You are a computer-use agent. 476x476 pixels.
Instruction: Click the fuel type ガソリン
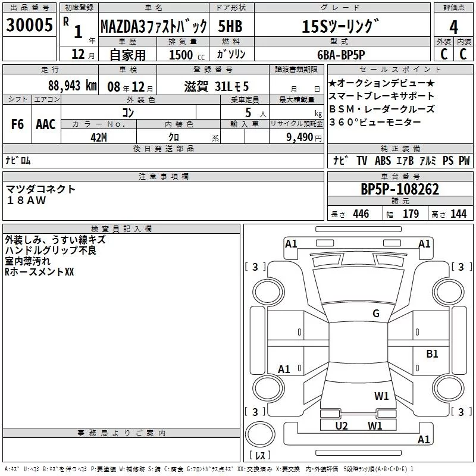[x=231, y=54]
